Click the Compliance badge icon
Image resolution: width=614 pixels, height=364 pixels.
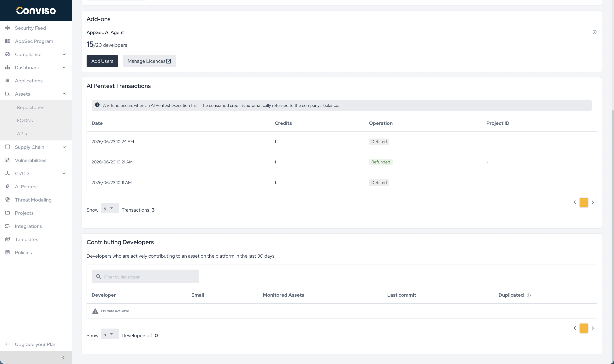click(x=8, y=54)
